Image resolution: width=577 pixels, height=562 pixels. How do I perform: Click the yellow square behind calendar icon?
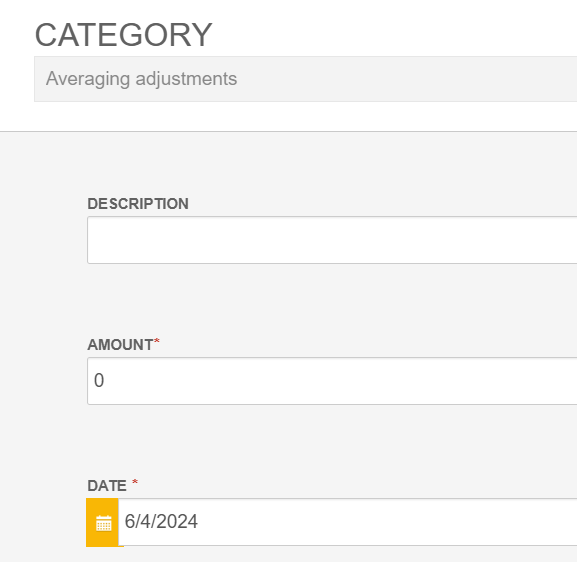(x=102, y=523)
